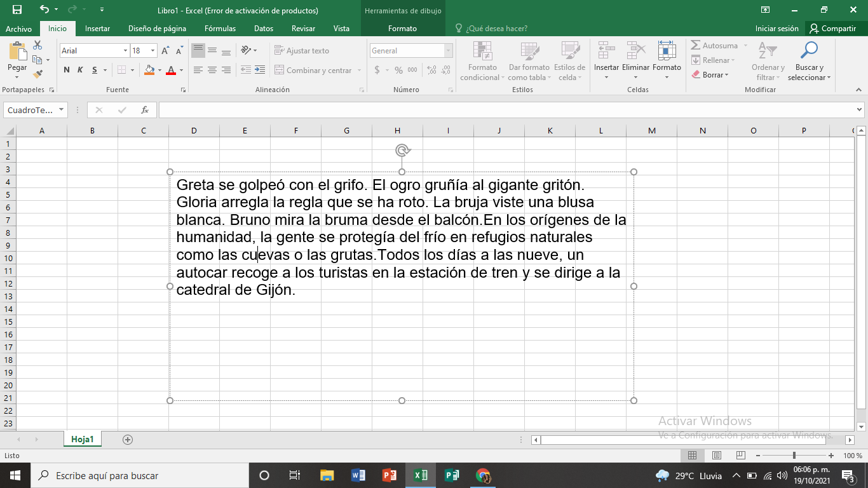This screenshot has height=488, width=868.
Task: Switch to the Insertar tab
Action: [97, 29]
